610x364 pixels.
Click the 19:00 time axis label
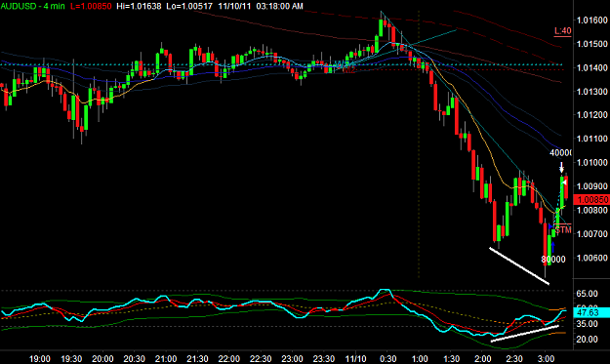coord(40,358)
